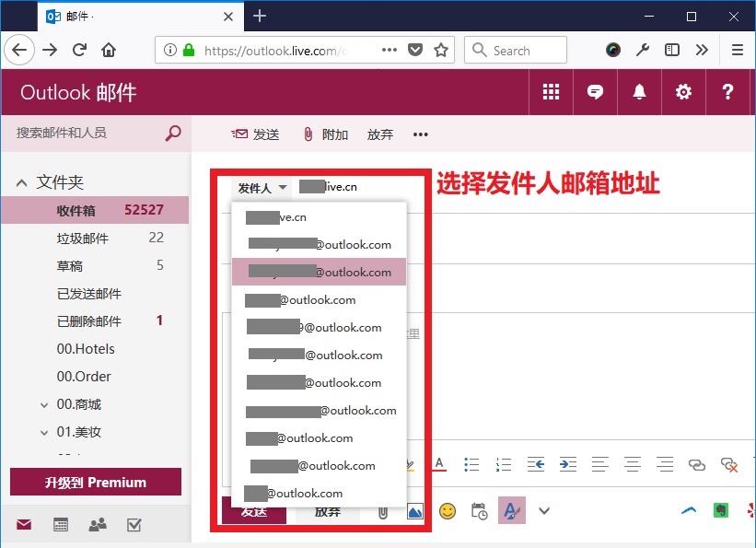The width and height of the screenshot is (756, 548).
Task: Go to browser home page
Action: point(109,50)
